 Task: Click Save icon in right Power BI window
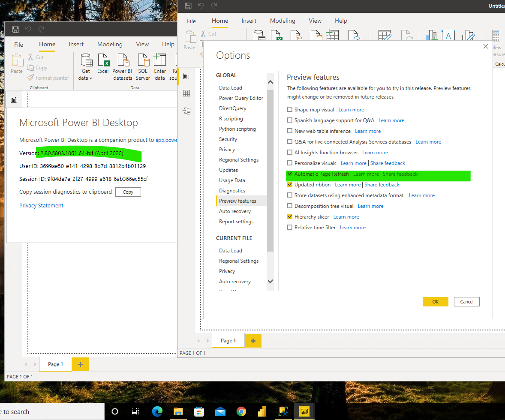click(188, 6)
